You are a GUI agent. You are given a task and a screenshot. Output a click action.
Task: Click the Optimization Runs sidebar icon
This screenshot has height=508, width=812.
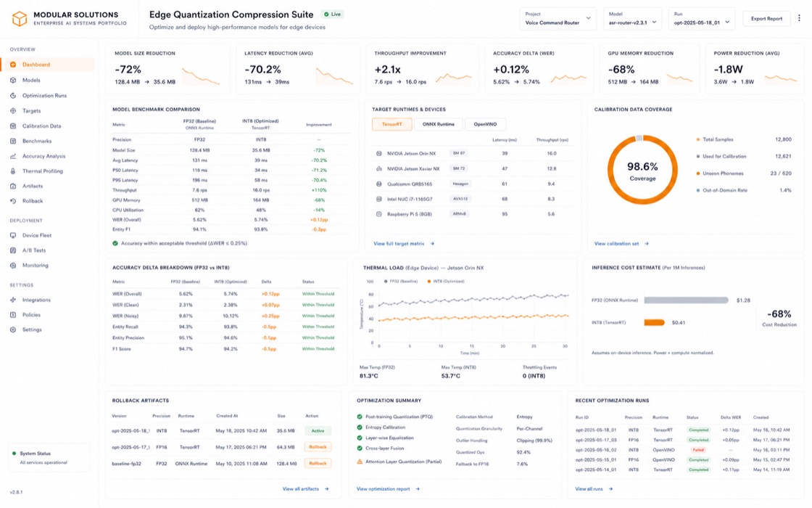pyautogui.click(x=13, y=96)
